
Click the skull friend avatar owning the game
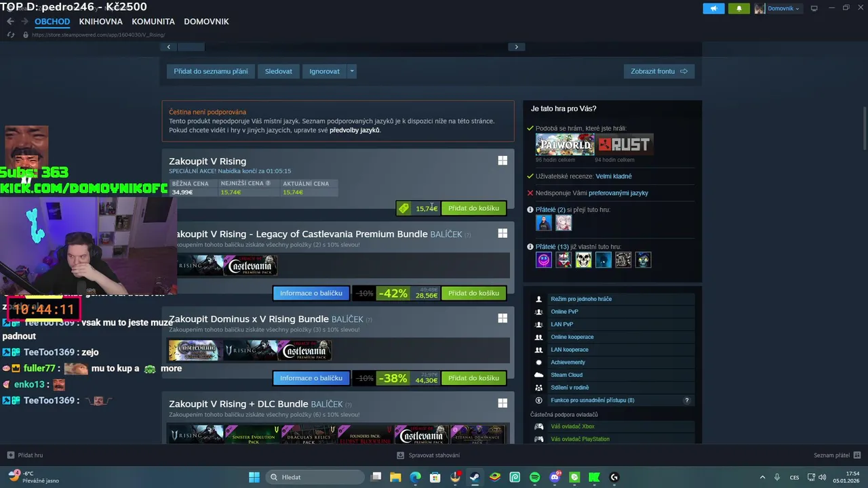pos(583,260)
